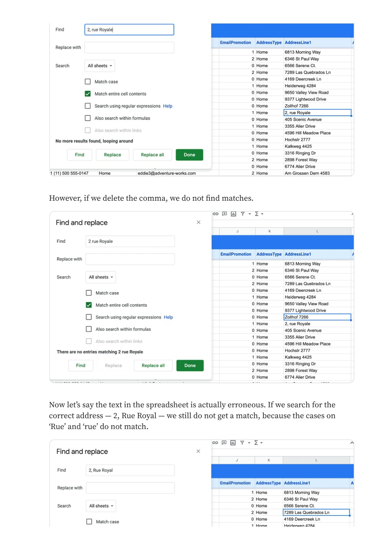Click insert link icon in middle screenshot toolbar
Screen dimensions: 392x555
pyautogui.click(x=216, y=214)
